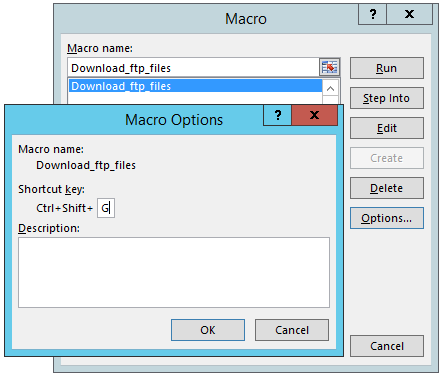Close the Macro dialog window
The image size is (444, 377).
(409, 14)
